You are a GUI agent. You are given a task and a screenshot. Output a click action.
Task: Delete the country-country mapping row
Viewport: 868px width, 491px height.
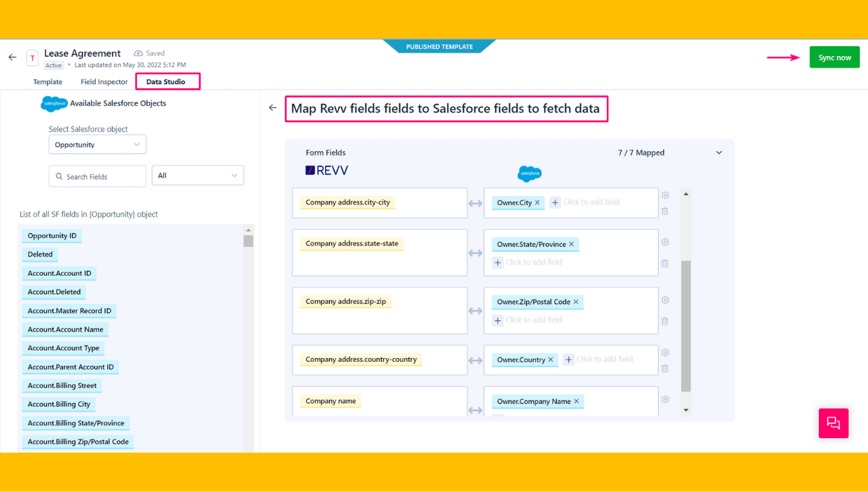point(665,368)
